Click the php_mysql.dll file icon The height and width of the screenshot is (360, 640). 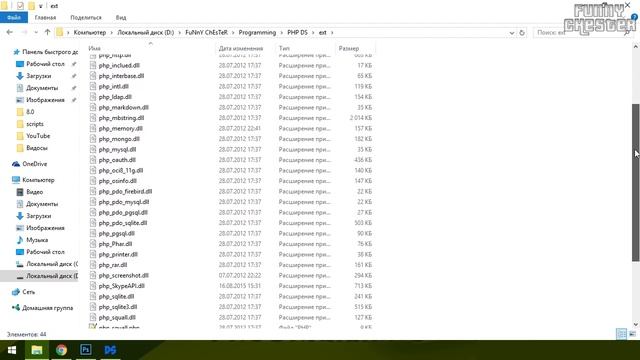[x=93, y=149]
